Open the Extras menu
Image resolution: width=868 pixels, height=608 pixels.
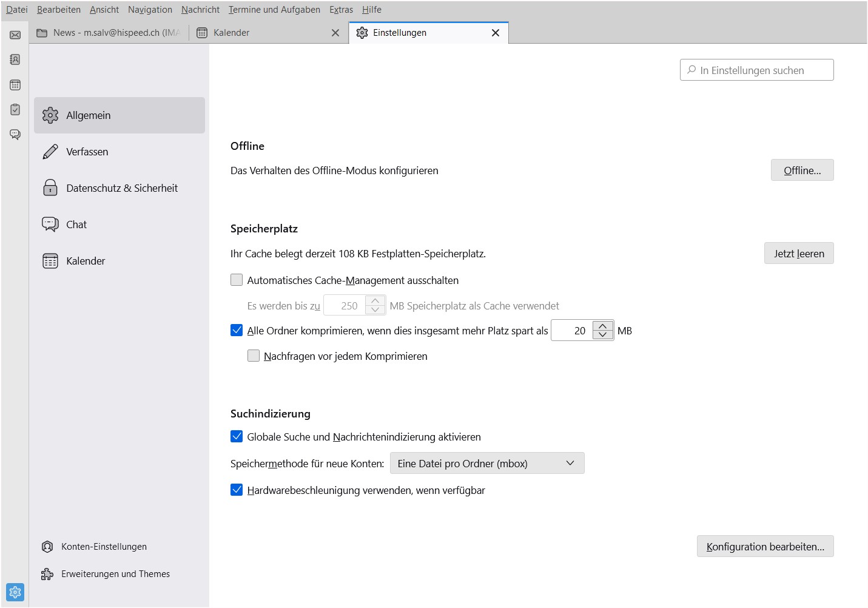point(341,10)
